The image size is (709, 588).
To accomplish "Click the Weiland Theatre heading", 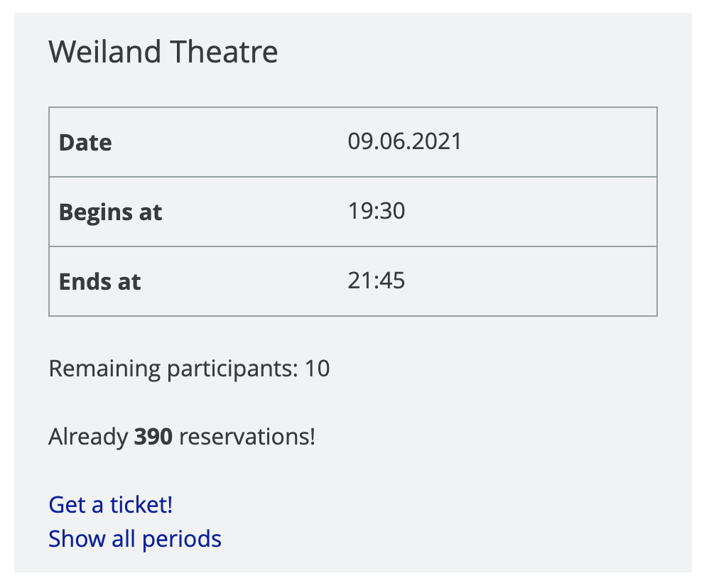I will tap(163, 52).
